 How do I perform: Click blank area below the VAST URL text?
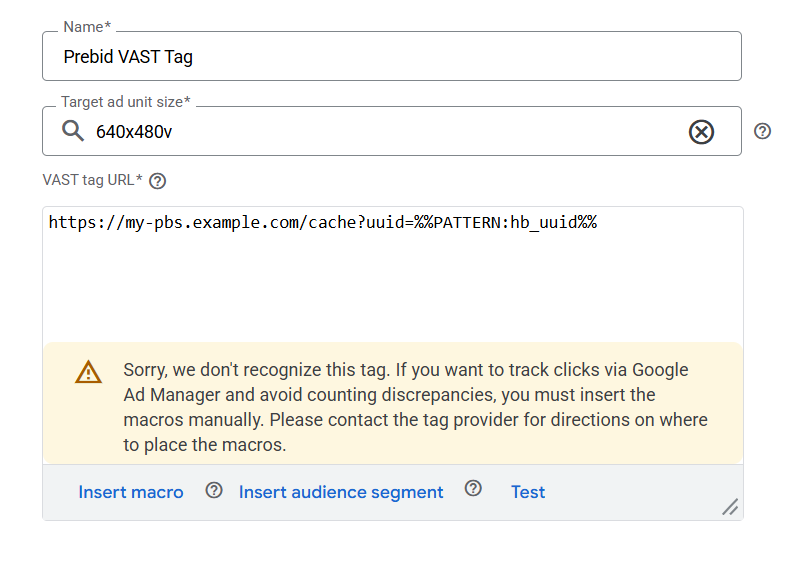click(x=391, y=290)
